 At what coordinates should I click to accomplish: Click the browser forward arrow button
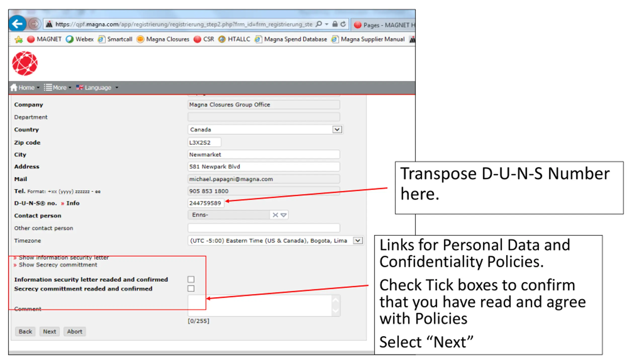point(34,24)
